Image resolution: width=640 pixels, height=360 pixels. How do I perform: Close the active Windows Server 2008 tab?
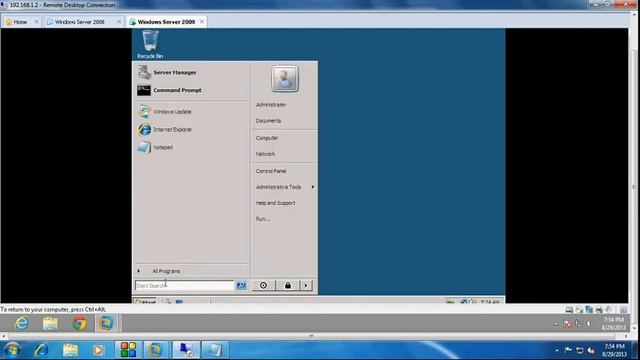(x=202, y=22)
